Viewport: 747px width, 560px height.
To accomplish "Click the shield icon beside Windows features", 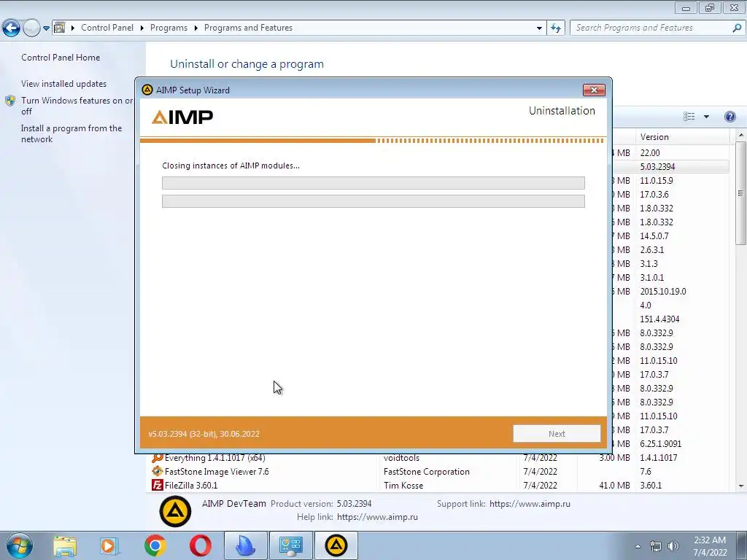I will tap(10, 101).
